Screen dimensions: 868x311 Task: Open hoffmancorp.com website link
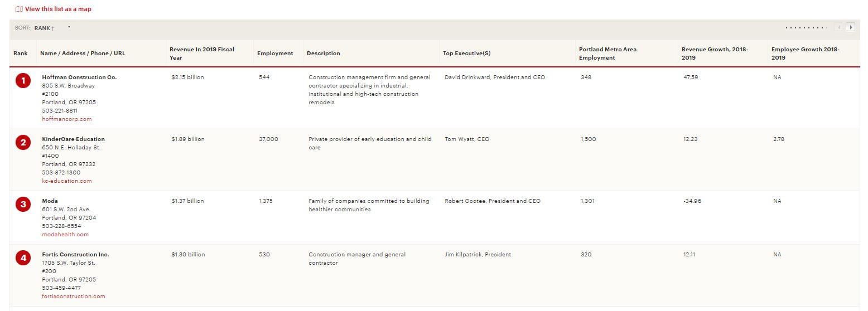[x=67, y=119]
